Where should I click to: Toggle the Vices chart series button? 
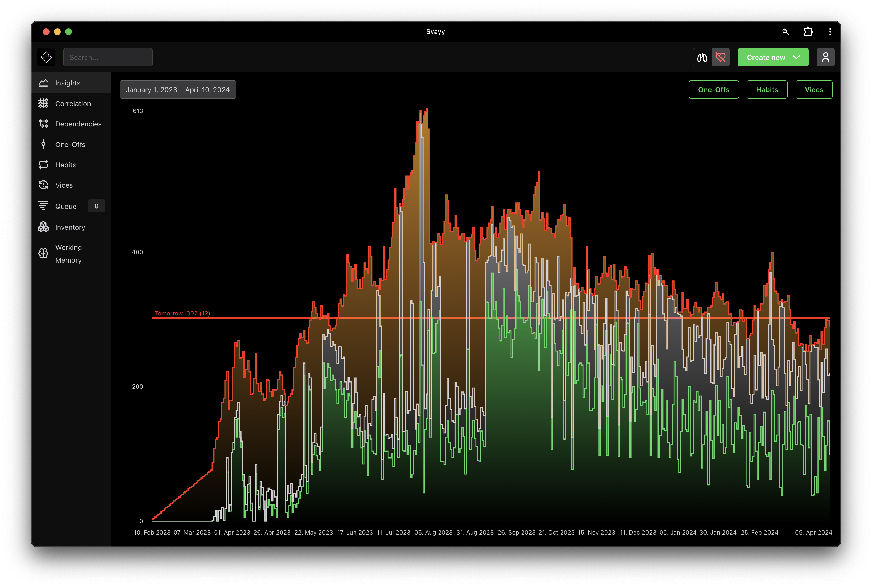814,90
